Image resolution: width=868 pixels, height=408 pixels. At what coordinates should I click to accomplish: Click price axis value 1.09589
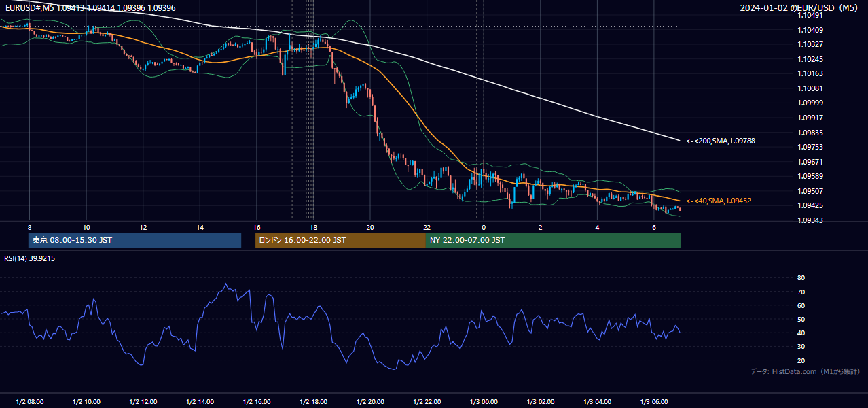(x=810, y=176)
